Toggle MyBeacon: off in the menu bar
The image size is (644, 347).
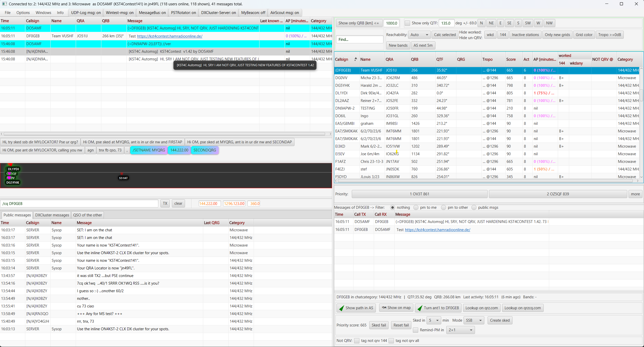(253, 13)
